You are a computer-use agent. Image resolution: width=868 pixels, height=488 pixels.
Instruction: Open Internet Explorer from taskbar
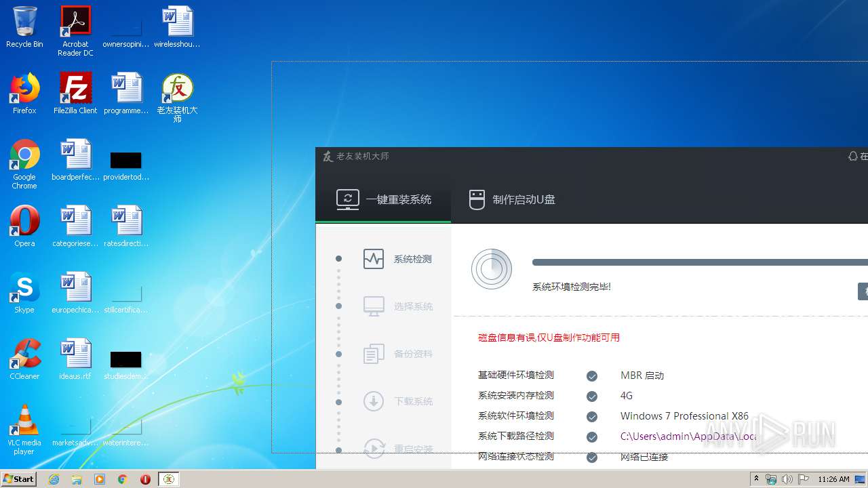tap(54, 479)
